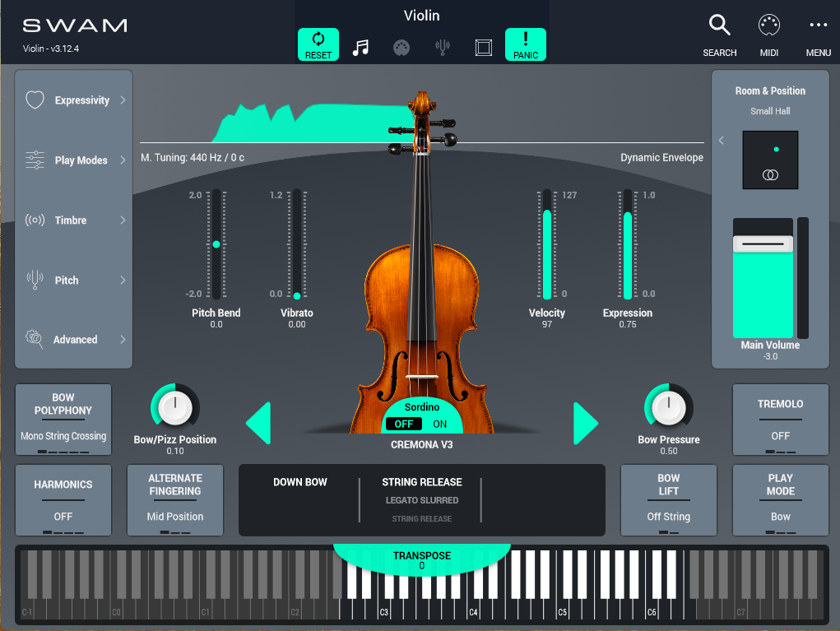Turn Sordino OFF
The image size is (840, 631).
point(403,425)
